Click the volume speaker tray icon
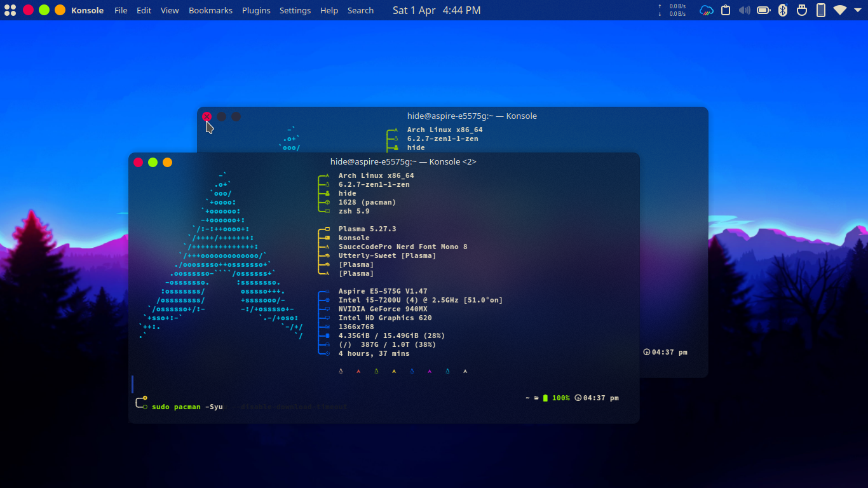The width and height of the screenshot is (868, 488). (x=745, y=10)
